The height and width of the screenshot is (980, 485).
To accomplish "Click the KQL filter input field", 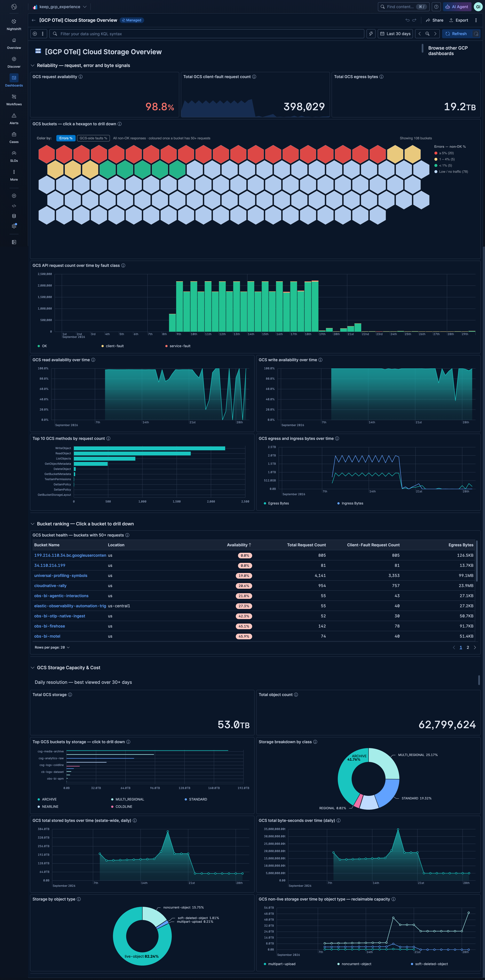I will pos(207,34).
